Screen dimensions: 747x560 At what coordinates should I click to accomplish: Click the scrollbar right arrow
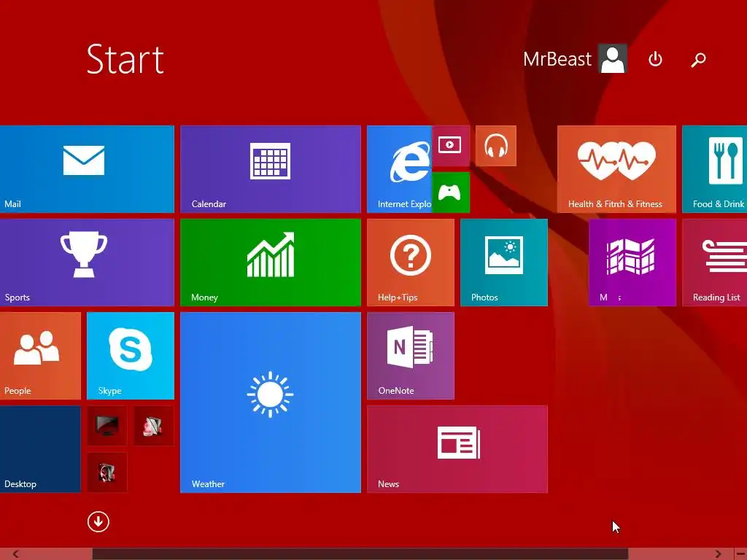tap(718, 554)
